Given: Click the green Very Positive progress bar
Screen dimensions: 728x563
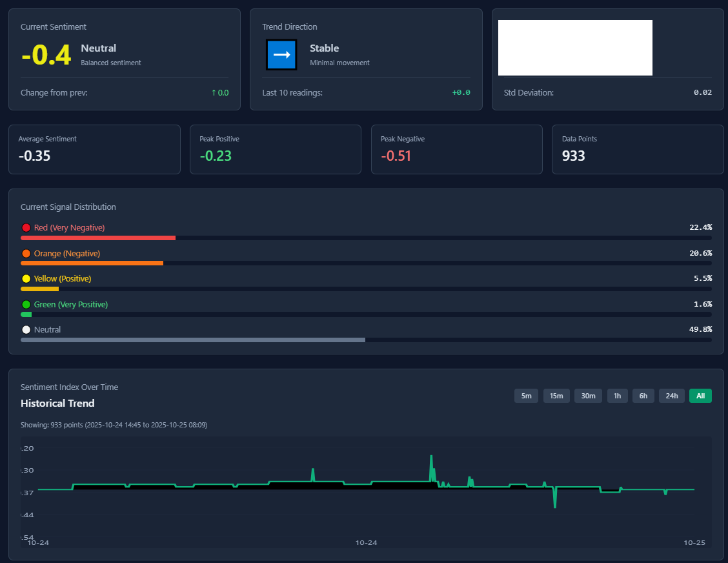Looking at the screenshot, I should (366, 314).
